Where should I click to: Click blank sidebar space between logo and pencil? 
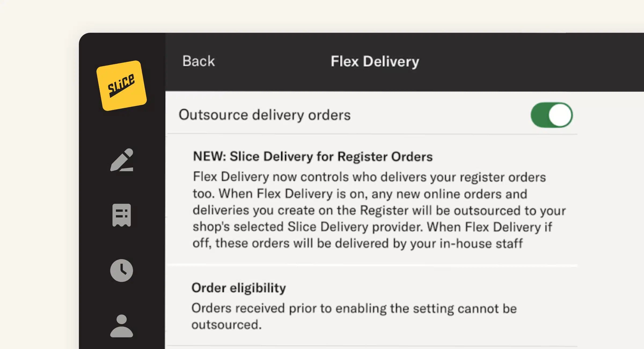tap(122, 129)
